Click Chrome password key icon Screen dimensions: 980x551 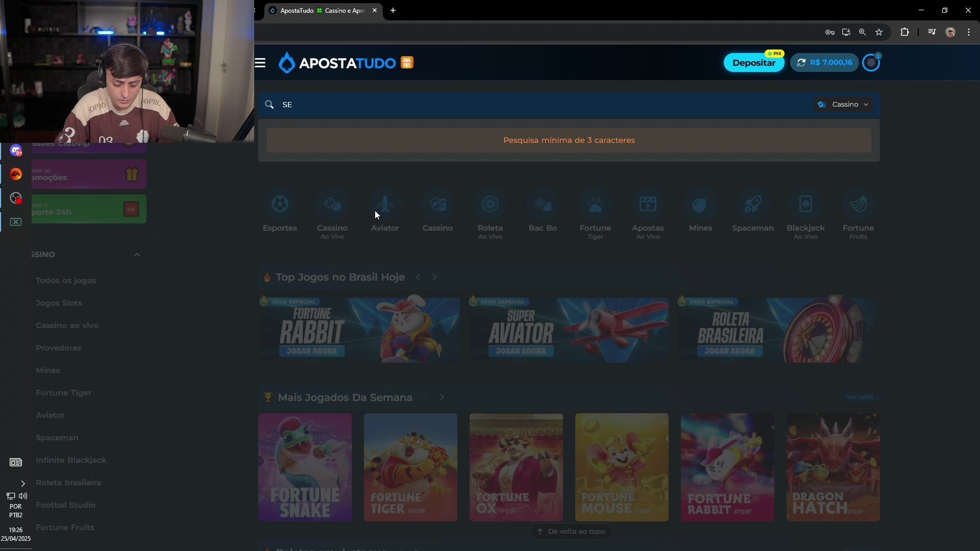point(830,32)
